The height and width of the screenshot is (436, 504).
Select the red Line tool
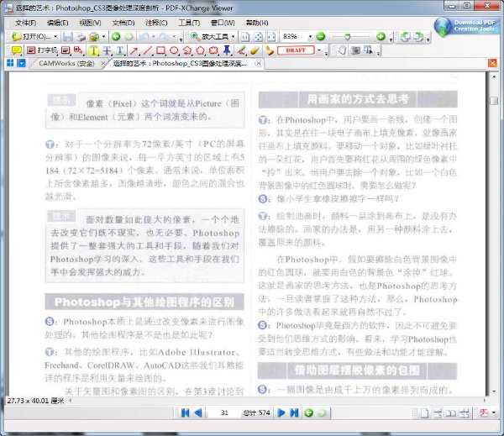point(147,50)
